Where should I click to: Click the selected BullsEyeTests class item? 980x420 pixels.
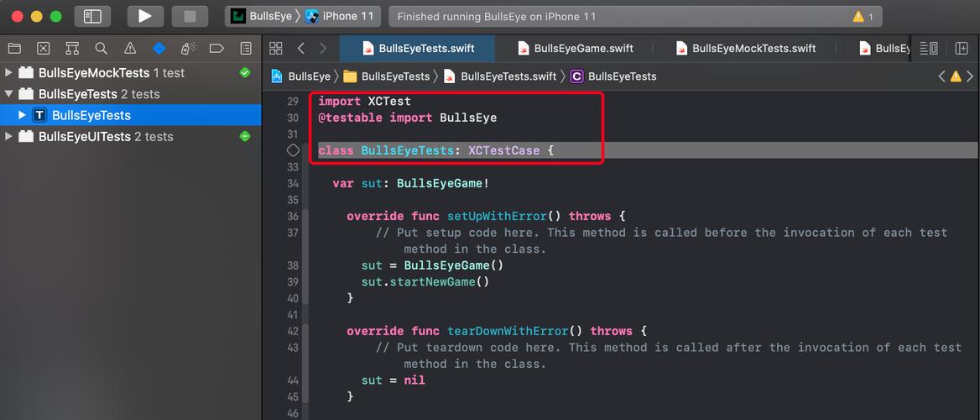131,115
